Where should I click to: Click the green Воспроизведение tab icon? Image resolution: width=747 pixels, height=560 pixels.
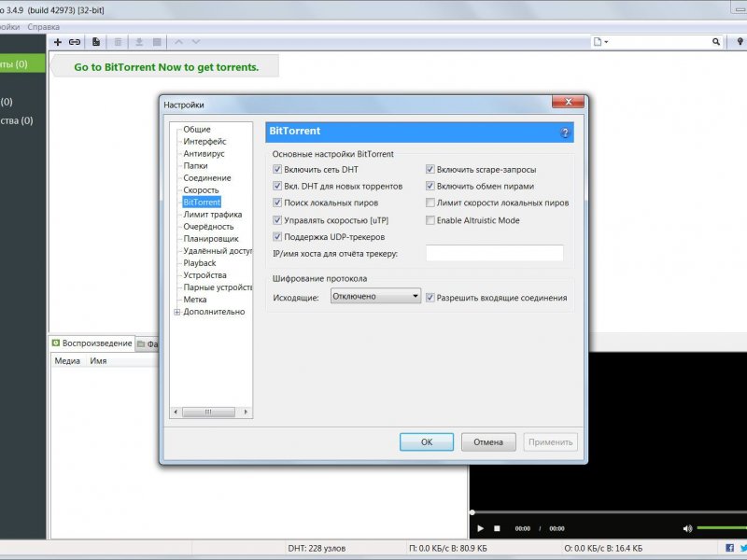pos(56,343)
